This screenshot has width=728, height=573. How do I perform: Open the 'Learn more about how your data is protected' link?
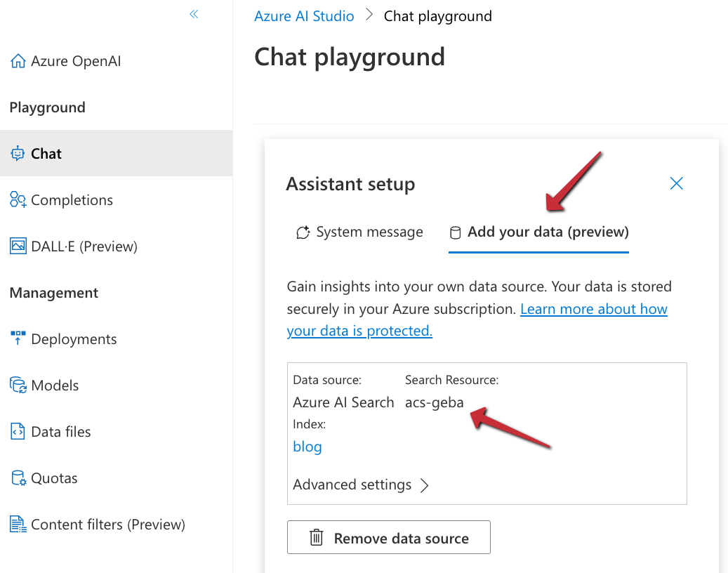tap(593, 310)
